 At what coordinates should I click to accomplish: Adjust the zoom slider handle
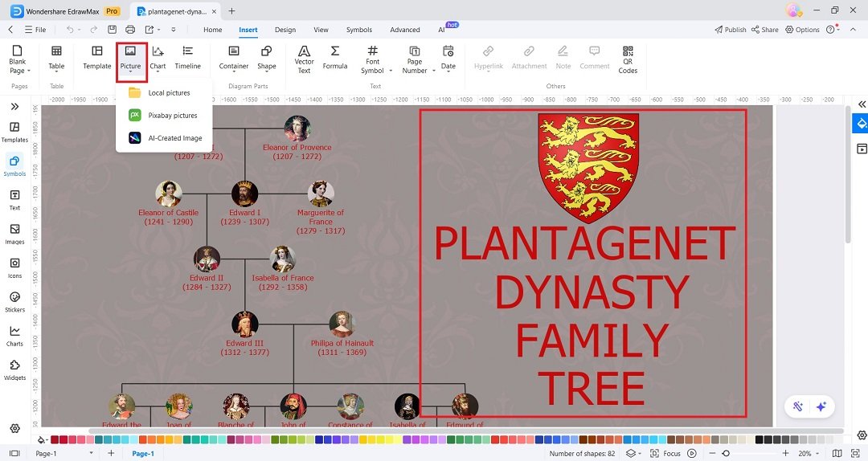726,453
